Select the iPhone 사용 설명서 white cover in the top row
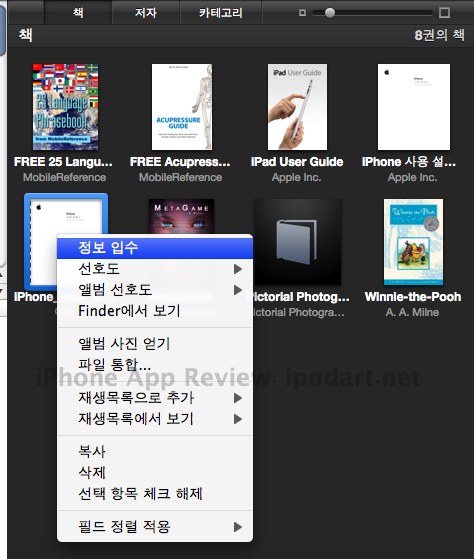474x559 pixels. tap(414, 107)
